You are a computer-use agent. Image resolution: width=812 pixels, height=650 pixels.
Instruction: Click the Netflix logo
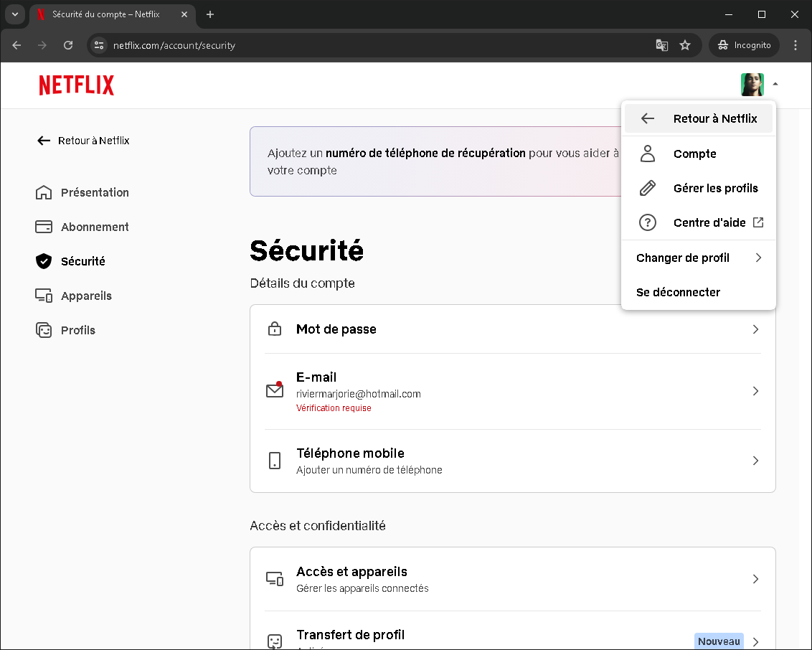[x=76, y=85]
